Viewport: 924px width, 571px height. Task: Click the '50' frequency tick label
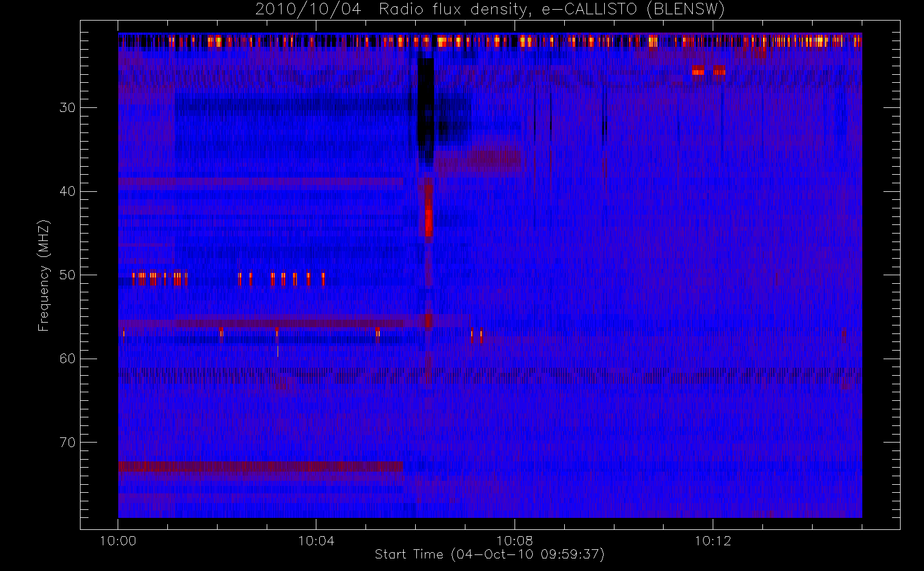click(x=67, y=275)
